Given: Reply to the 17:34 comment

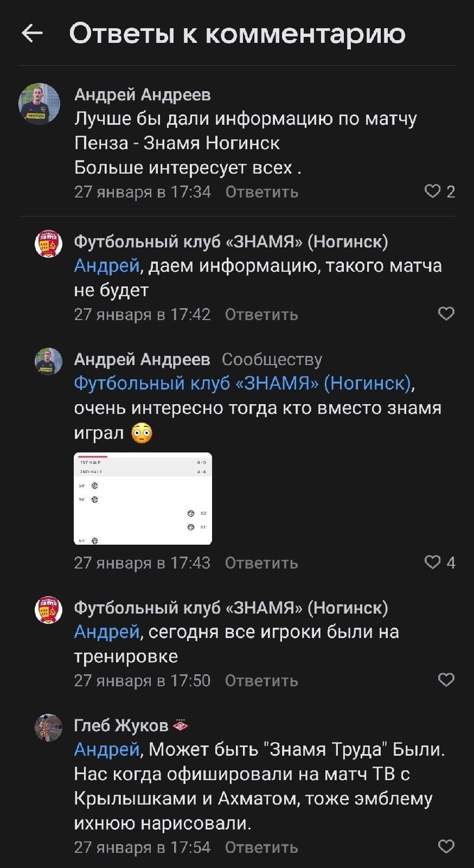Looking at the screenshot, I should 261,192.
